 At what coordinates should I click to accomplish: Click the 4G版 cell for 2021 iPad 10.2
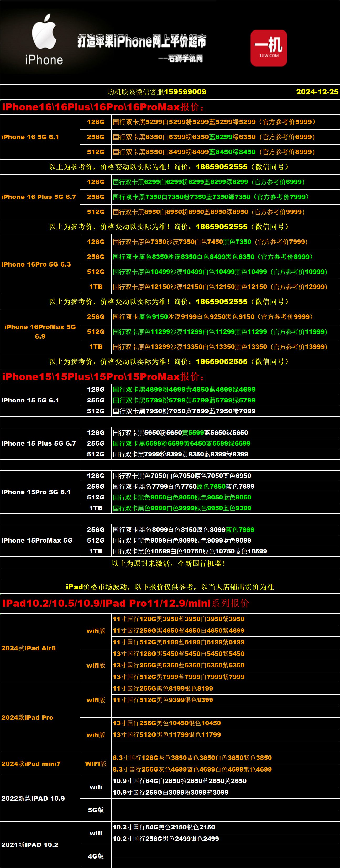(x=96, y=856)
